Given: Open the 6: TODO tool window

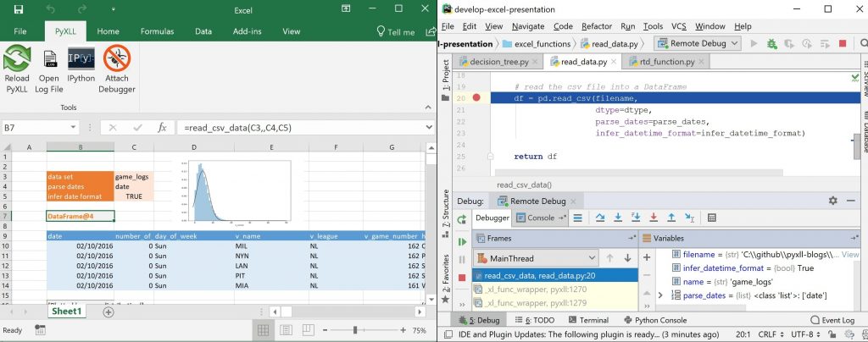Looking at the screenshot, I should [x=535, y=320].
